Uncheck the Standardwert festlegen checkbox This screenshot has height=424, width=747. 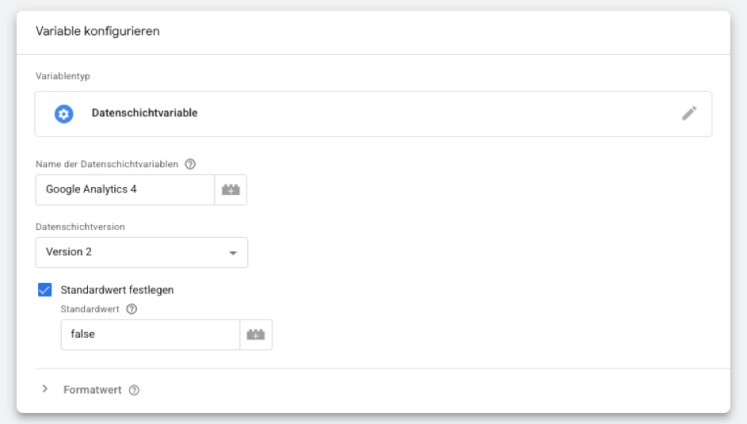(x=45, y=290)
